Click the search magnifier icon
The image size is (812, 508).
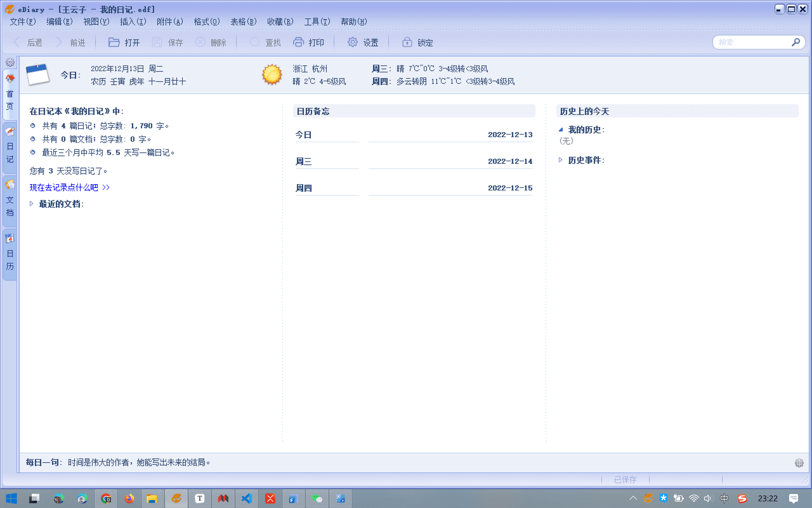tap(796, 42)
